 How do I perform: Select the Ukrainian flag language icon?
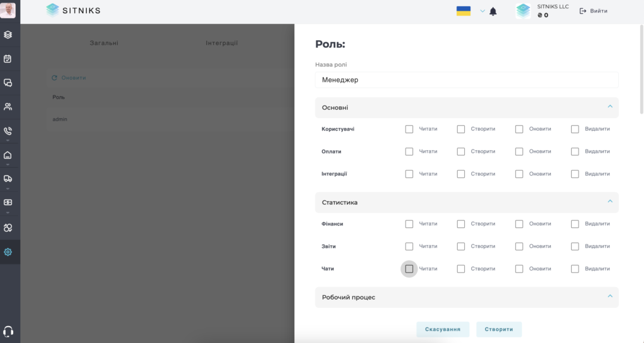pos(464,11)
